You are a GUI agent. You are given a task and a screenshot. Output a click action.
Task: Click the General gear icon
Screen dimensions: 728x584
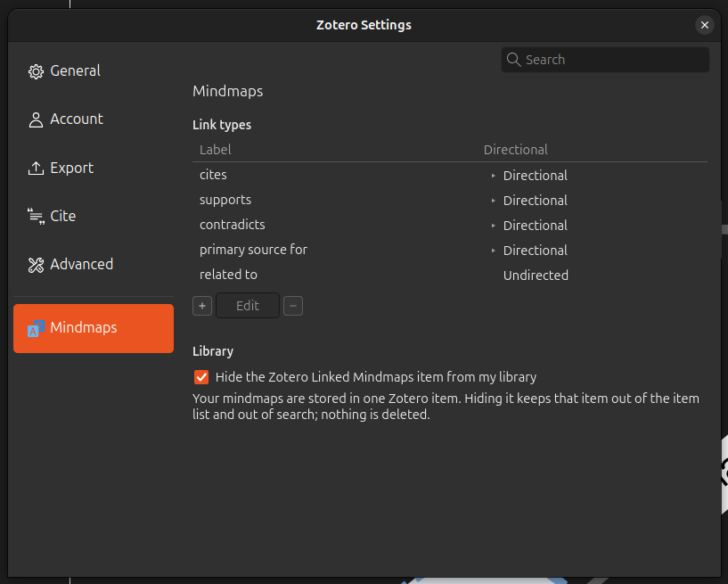(x=36, y=71)
